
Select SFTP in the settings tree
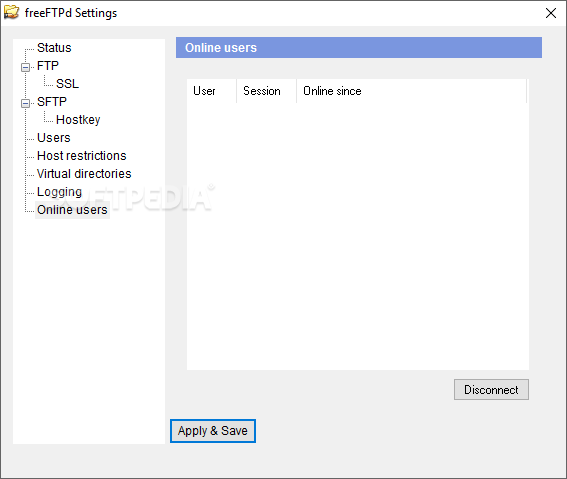pyautogui.click(x=52, y=102)
